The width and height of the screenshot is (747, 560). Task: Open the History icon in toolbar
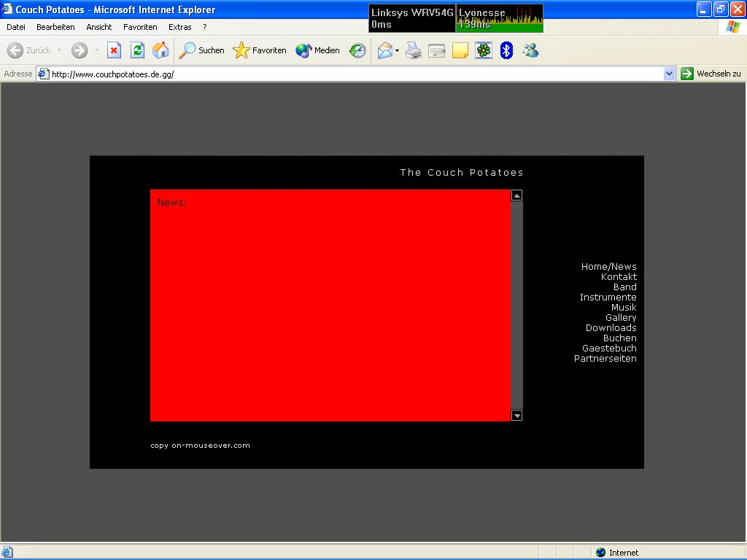tap(357, 50)
